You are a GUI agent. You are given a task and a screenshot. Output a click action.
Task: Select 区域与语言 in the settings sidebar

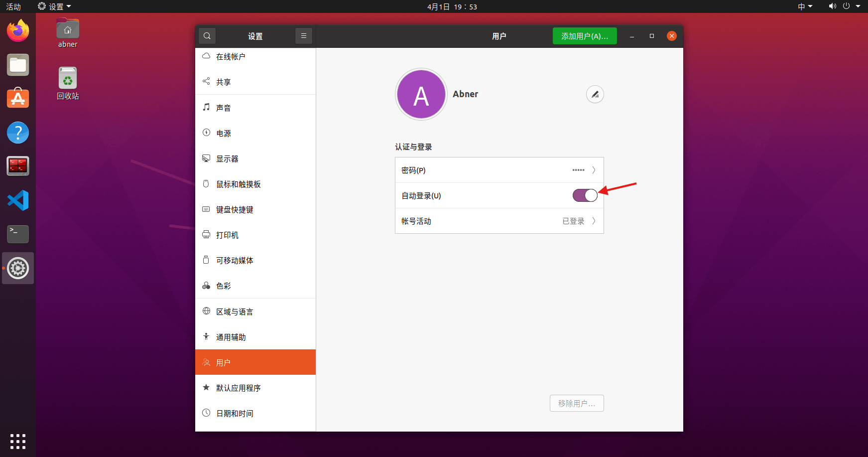pyautogui.click(x=234, y=311)
